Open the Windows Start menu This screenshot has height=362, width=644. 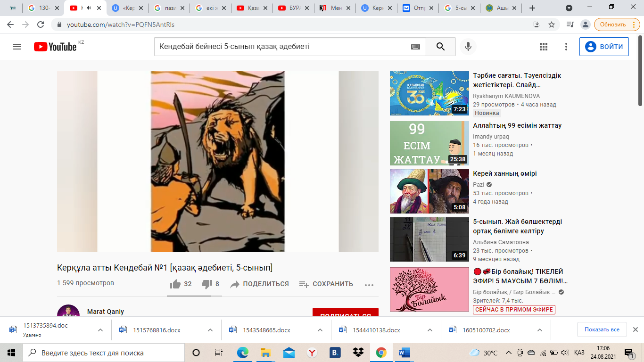pyautogui.click(x=11, y=353)
